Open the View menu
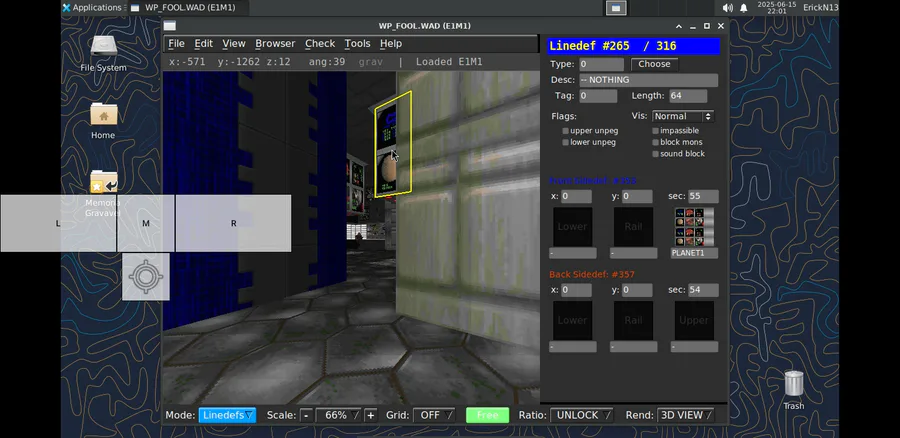 (234, 44)
